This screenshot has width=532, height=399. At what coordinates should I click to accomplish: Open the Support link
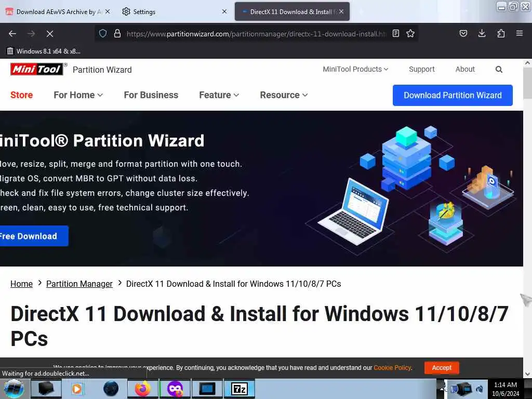click(422, 69)
